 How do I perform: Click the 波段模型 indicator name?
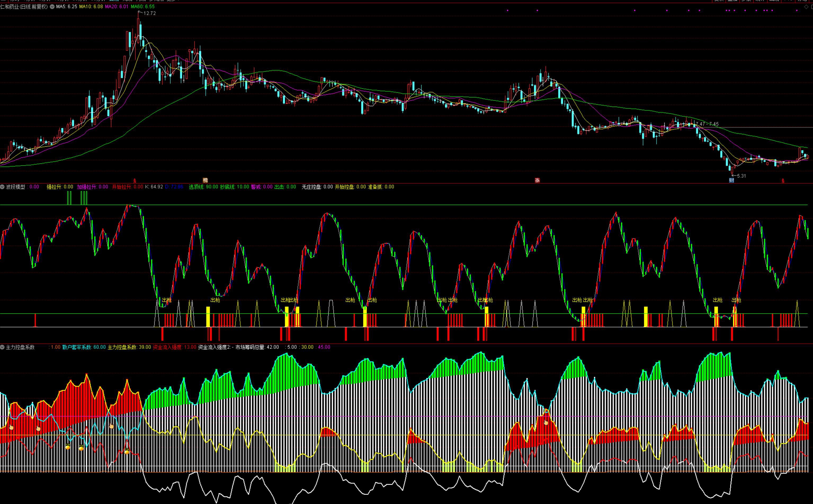[x=16, y=187]
